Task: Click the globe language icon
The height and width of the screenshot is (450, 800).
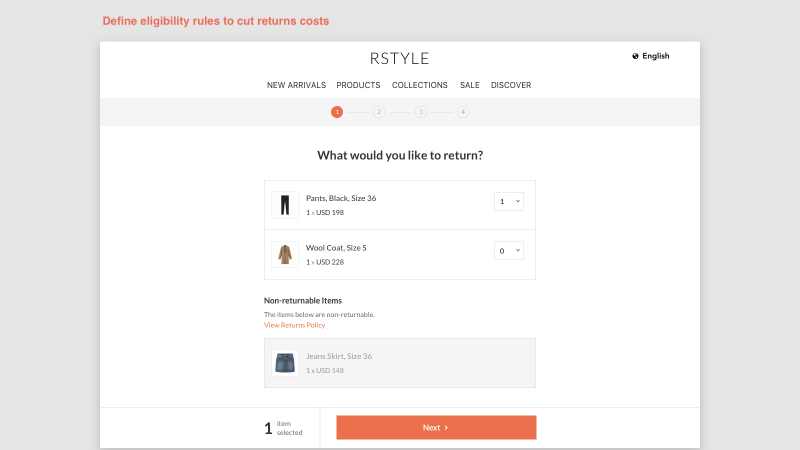Action: pyautogui.click(x=635, y=56)
